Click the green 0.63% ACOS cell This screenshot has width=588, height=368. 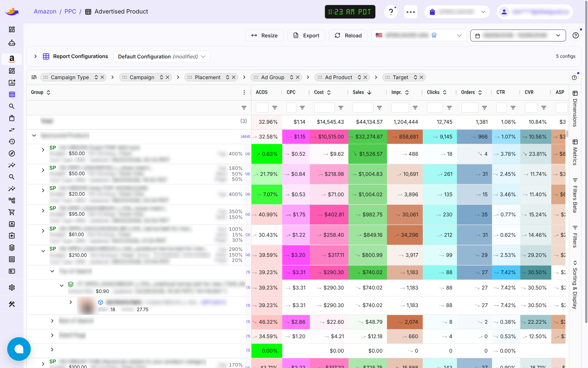pos(267,154)
